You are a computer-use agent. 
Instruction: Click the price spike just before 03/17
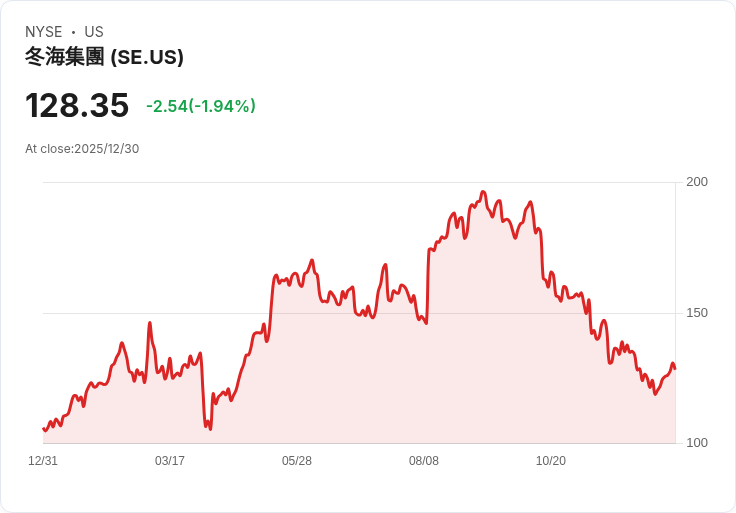(x=149, y=323)
